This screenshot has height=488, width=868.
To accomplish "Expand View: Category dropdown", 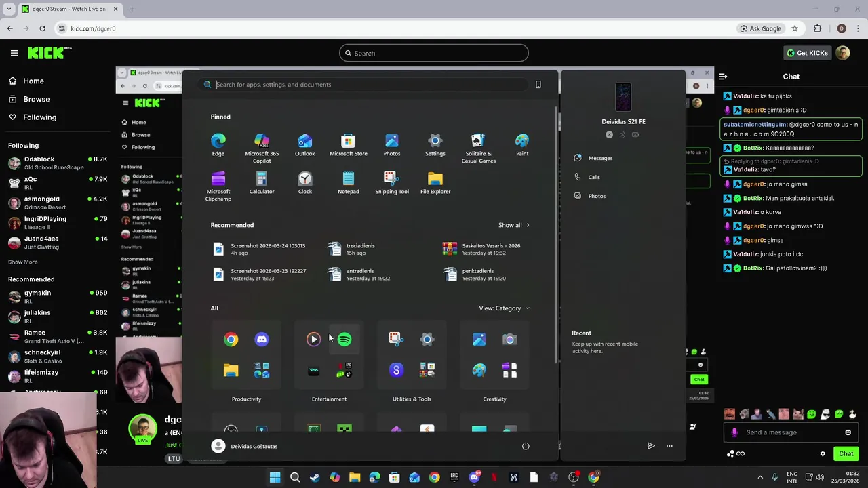I will [x=504, y=308].
